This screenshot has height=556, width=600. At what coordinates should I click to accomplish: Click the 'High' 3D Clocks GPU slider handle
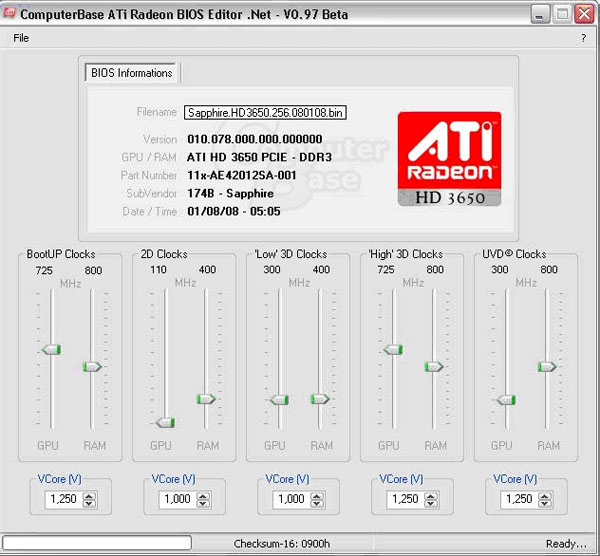[393, 349]
